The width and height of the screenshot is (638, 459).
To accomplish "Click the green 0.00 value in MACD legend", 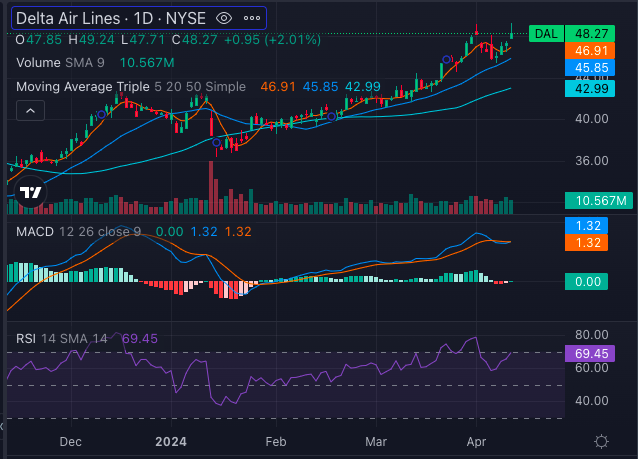I will click(169, 232).
